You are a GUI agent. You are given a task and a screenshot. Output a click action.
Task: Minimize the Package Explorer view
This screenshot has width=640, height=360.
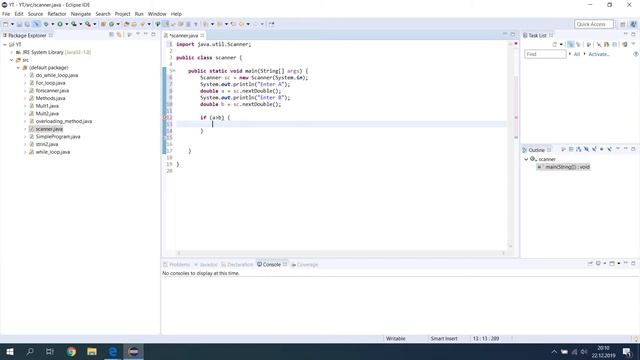click(x=145, y=34)
